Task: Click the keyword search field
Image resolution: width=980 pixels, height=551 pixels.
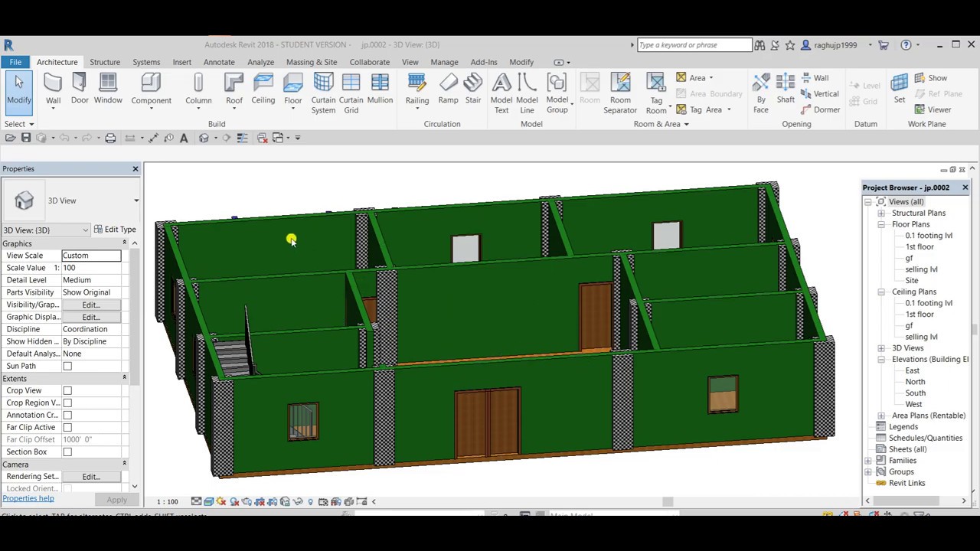Action: point(694,45)
